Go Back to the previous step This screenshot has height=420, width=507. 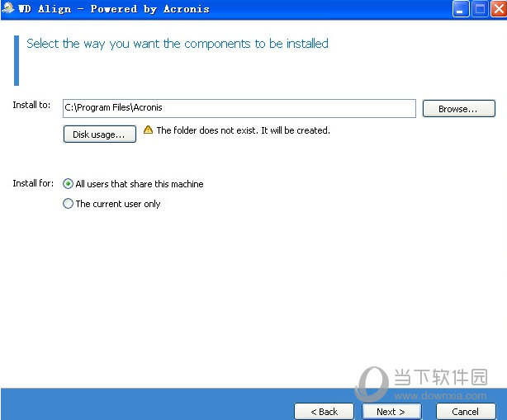pos(324,411)
